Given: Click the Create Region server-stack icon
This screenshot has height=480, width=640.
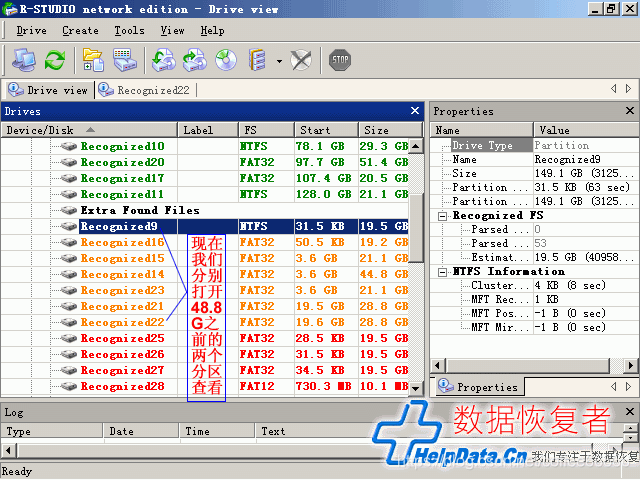Looking at the screenshot, I should (258, 60).
